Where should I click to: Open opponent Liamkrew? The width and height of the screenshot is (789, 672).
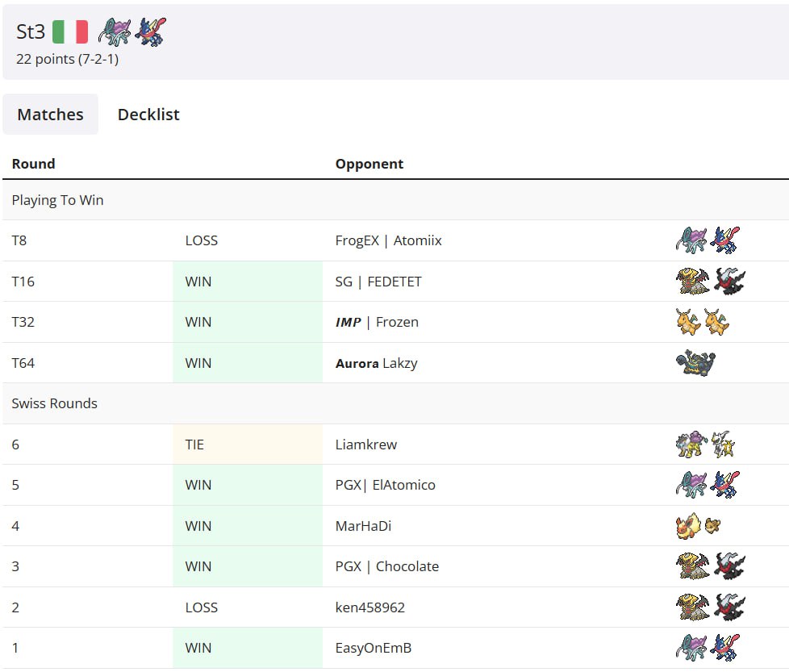coord(365,445)
